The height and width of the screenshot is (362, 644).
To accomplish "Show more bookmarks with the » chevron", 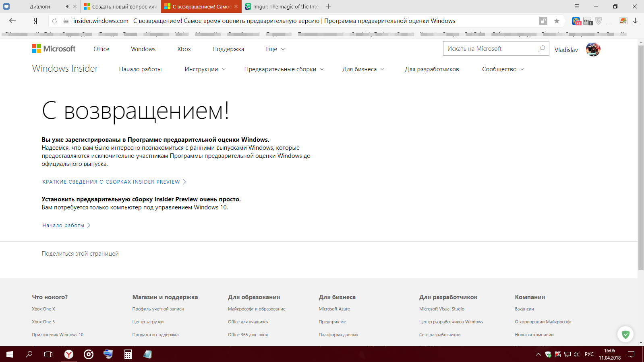I will pos(623,34).
